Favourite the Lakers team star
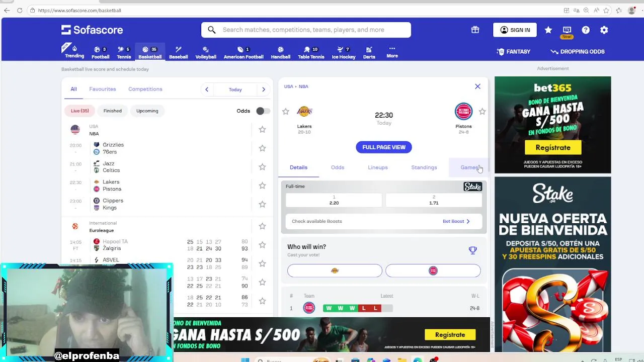This screenshot has width=644, height=362. [x=286, y=112]
